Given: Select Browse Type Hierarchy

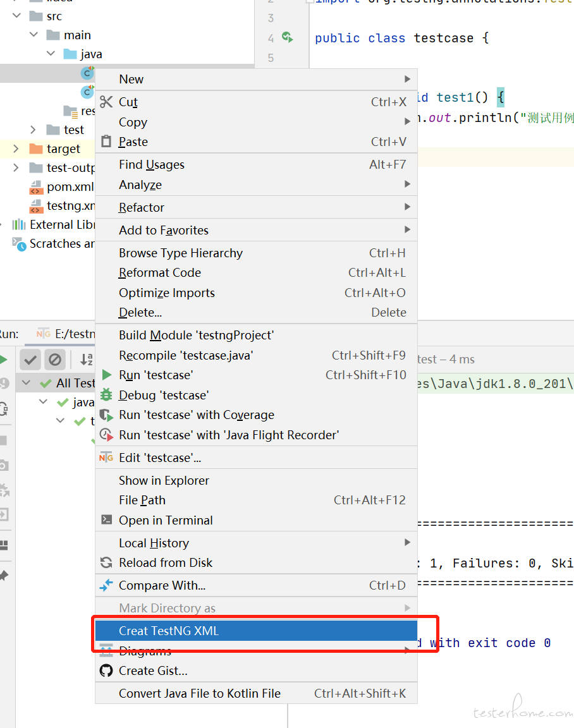Looking at the screenshot, I should click(257, 253).
